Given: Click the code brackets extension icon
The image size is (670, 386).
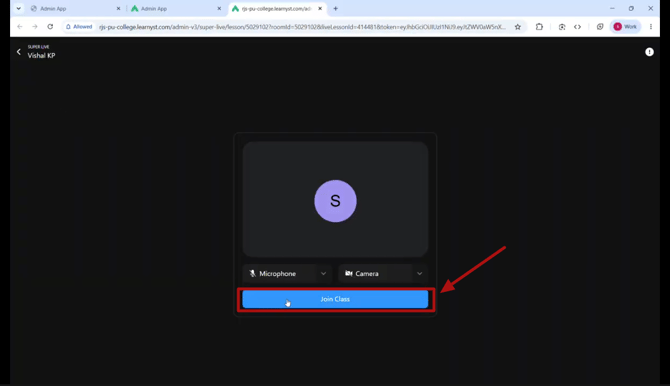Looking at the screenshot, I should click(577, 27).
